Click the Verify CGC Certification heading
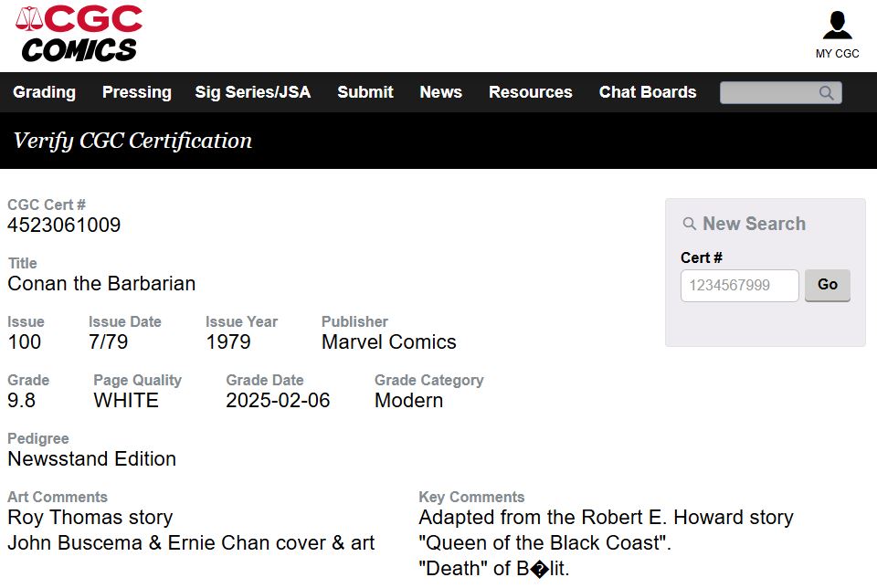 (x=132, y=141)
